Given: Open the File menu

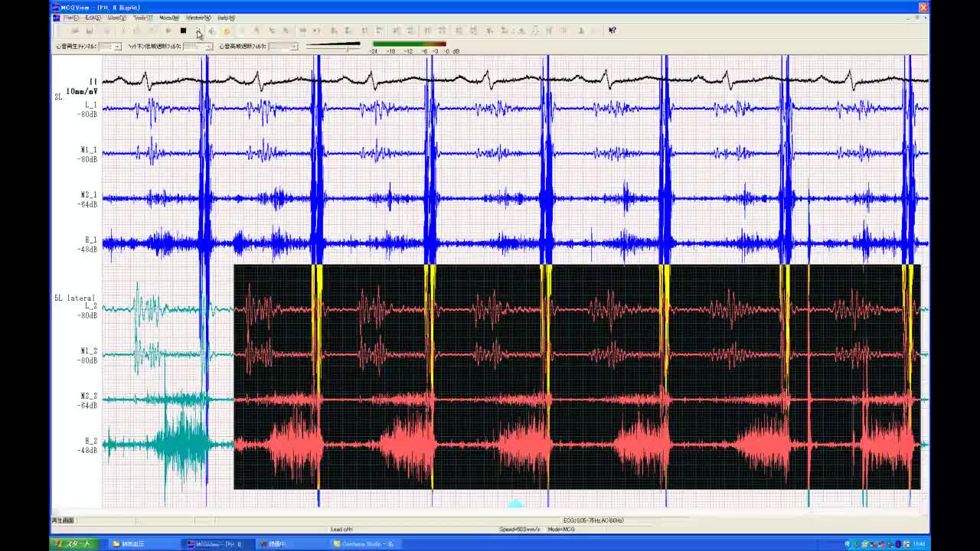Looking at the screenshot, I should pyautogui.click(x=70, y=18).
